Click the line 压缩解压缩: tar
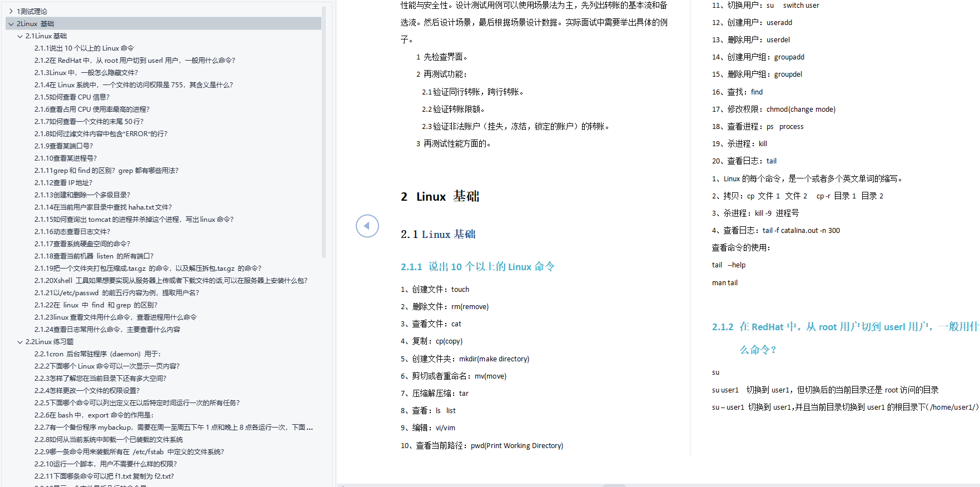 [x=434, y=393]
